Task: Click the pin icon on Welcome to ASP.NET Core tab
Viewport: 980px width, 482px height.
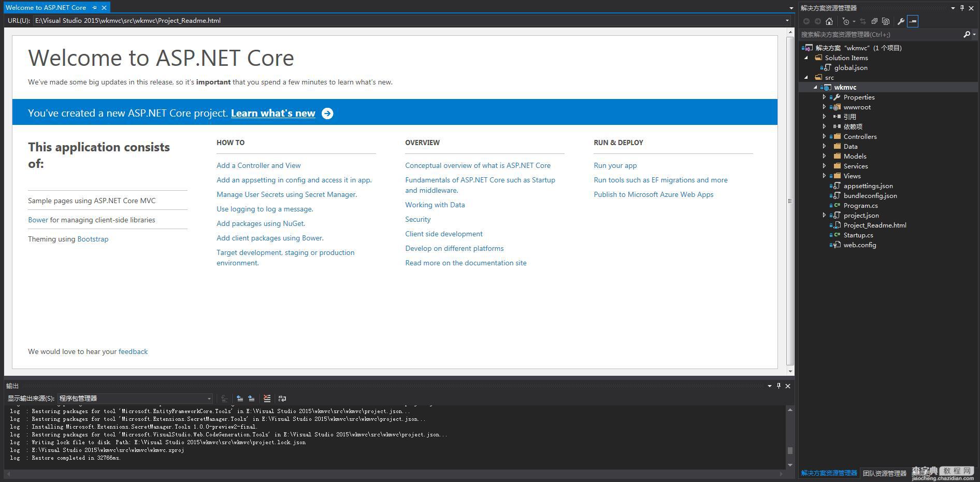Action: pyautogui.click(x=94, y=8)
